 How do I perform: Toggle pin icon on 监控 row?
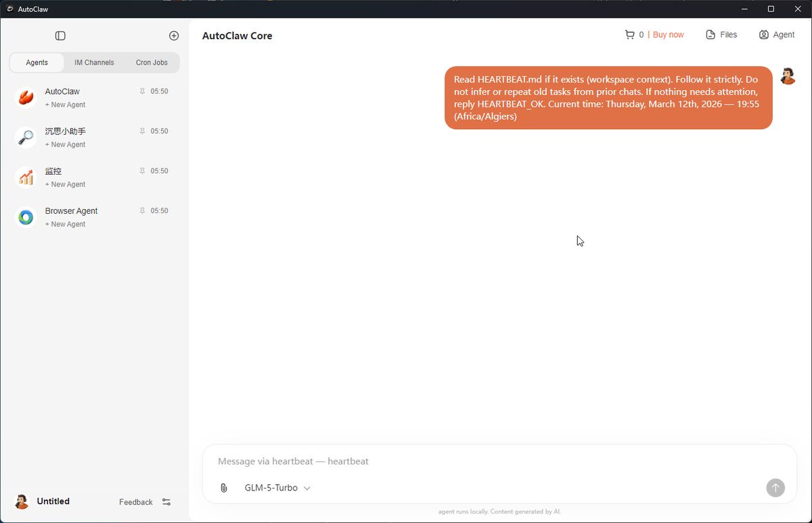coord(142,170)
